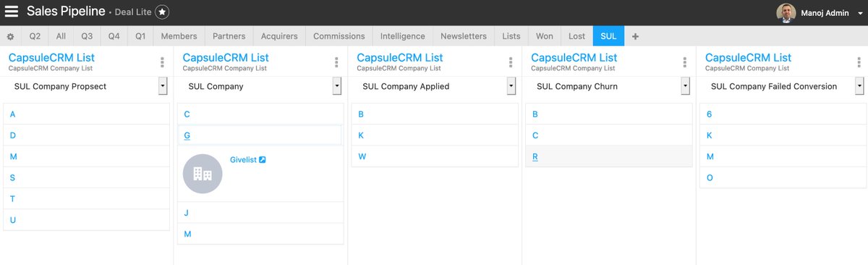This screenshot has width=868, height=265.
Task: Expand the SUL Company Applied dropdown
Action: [x=511, y=86]
